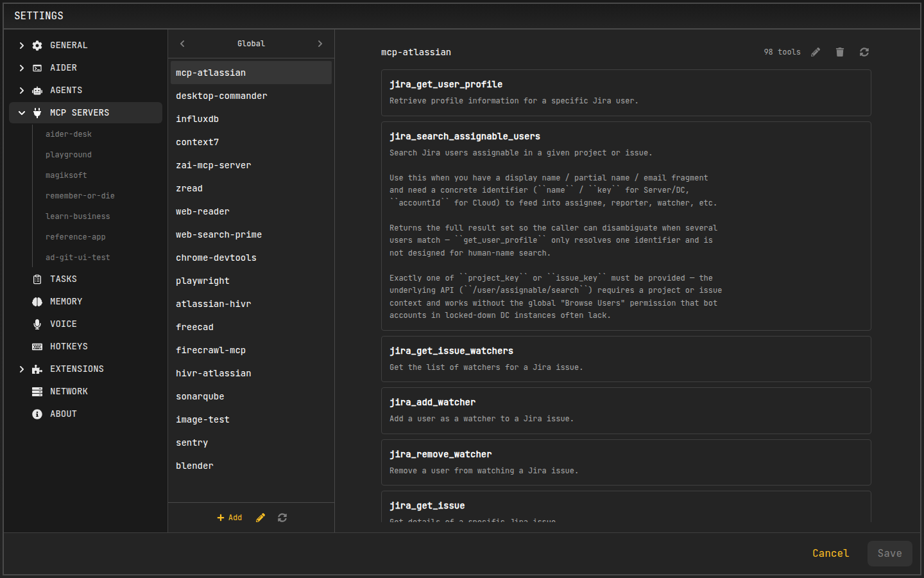Screen dimensions: 924x578
Task: Click the Voice microphone icon
Action: pyautogui.click(x=37, y=324)
